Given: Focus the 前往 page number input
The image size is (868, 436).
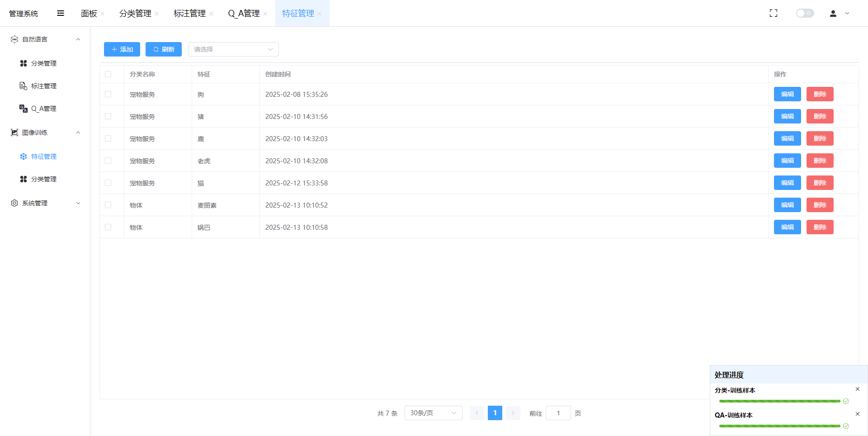Looking at the screenshot, I should (x=558, y=413).
